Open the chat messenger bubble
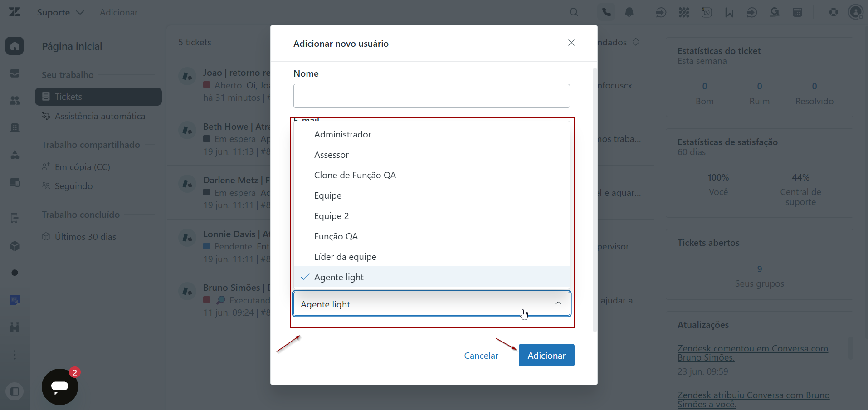 (60, 386)
